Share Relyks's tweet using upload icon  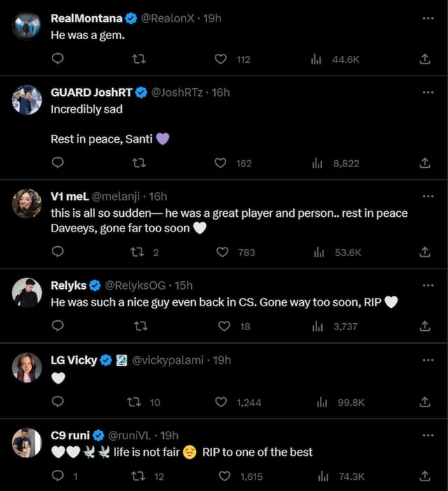(424, 326)
